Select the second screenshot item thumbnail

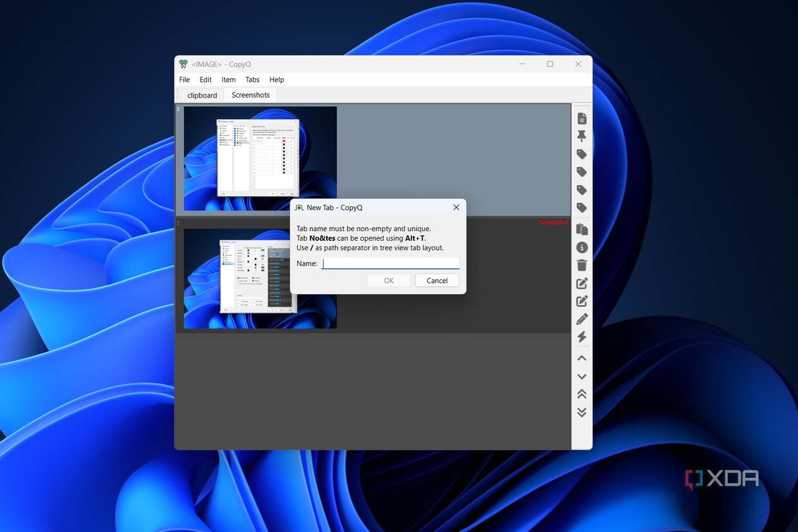260,279
